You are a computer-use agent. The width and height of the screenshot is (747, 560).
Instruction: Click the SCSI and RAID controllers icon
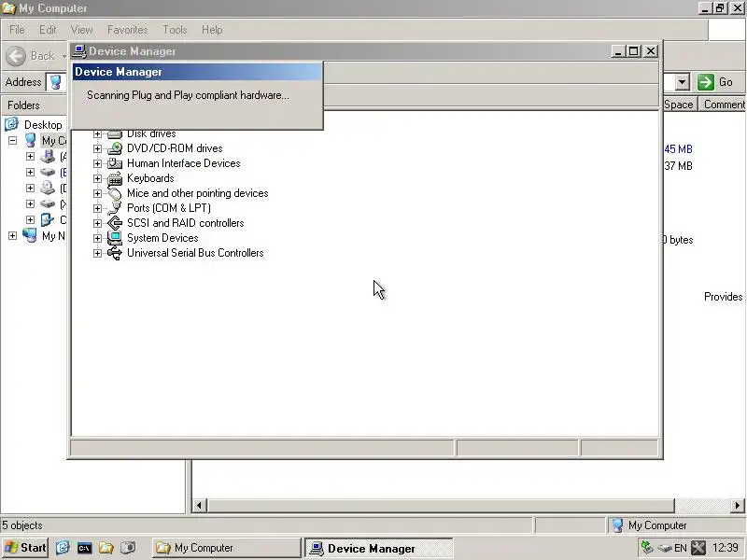point(114,223)
